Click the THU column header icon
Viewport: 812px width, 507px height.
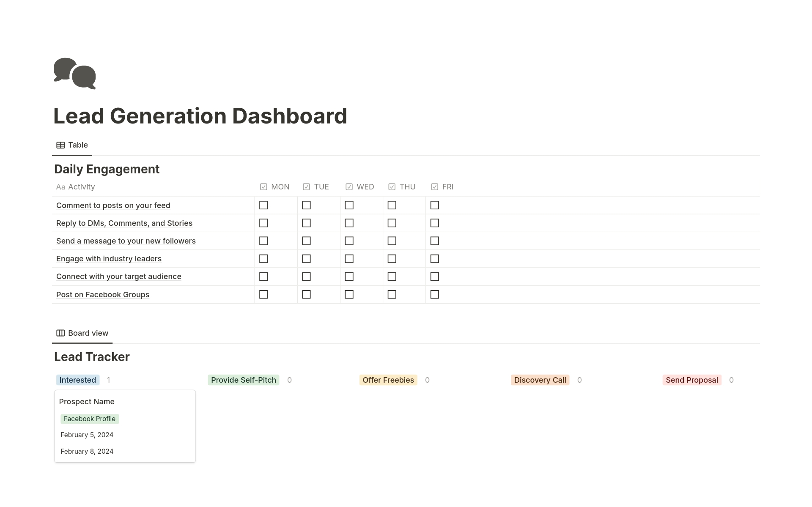click(392, 187)
